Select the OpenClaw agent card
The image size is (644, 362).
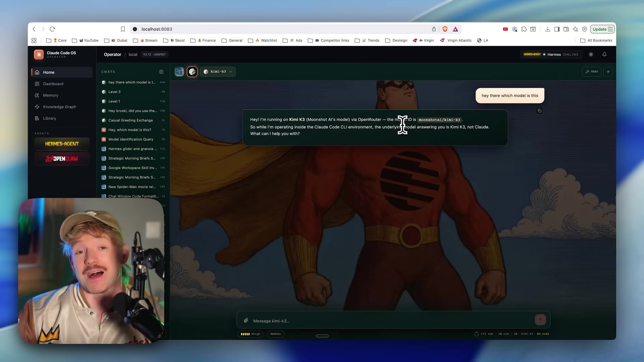(62, 159)
